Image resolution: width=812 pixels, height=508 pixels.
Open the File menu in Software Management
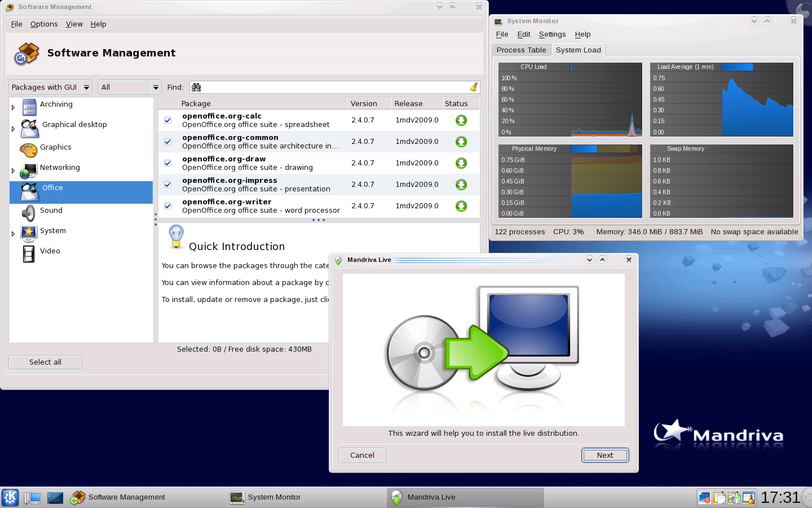pos(17,24)
